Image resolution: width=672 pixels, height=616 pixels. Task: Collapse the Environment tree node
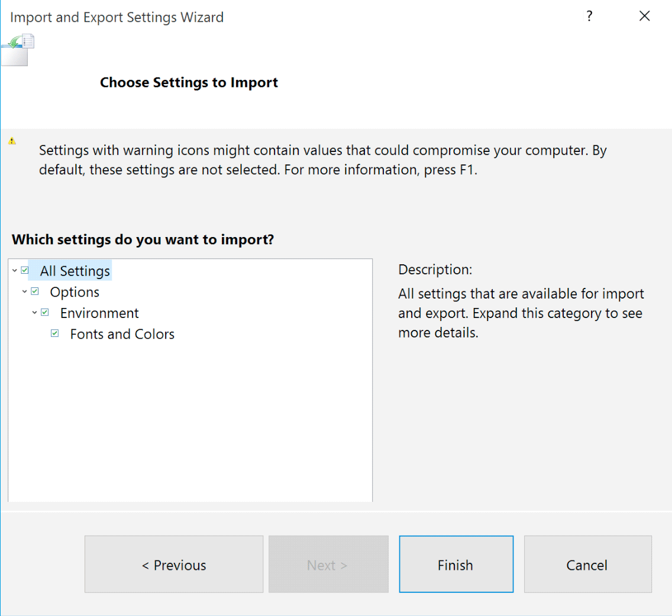click(35, 312)
